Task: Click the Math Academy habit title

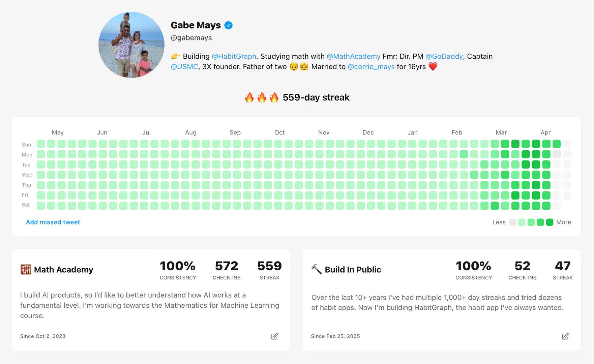Action: point(63,270)
